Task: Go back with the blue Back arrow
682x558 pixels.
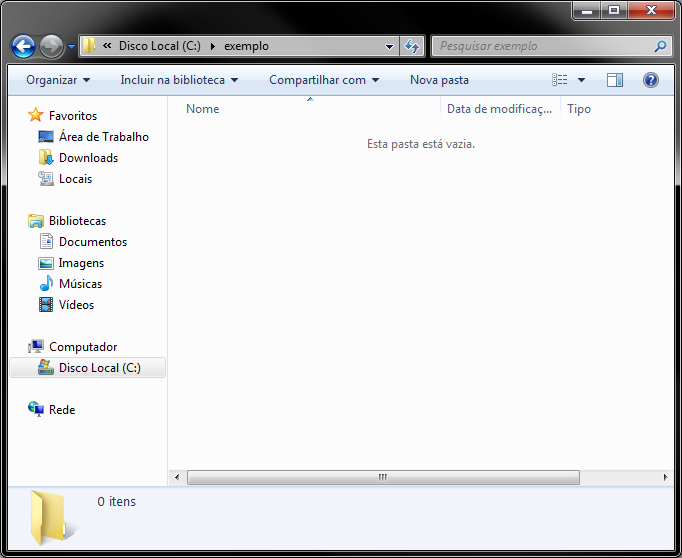Action: pyautogui.click(x=23, y=46)
